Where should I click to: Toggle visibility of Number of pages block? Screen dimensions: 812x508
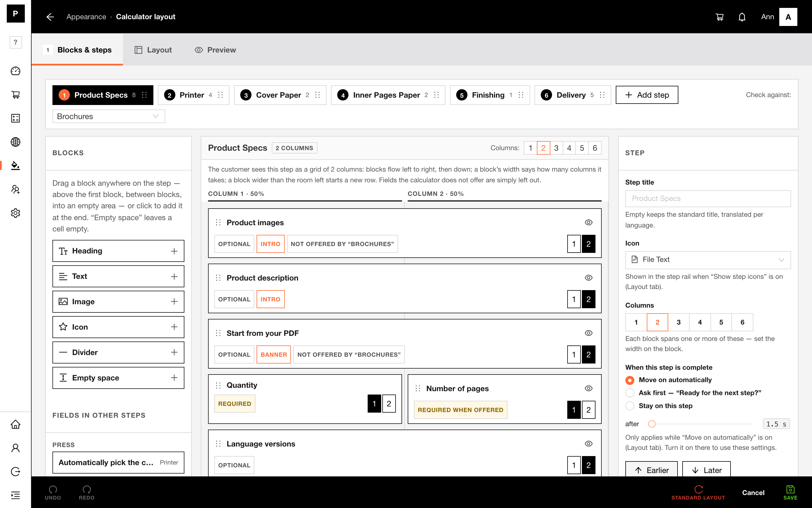point(588,388)
